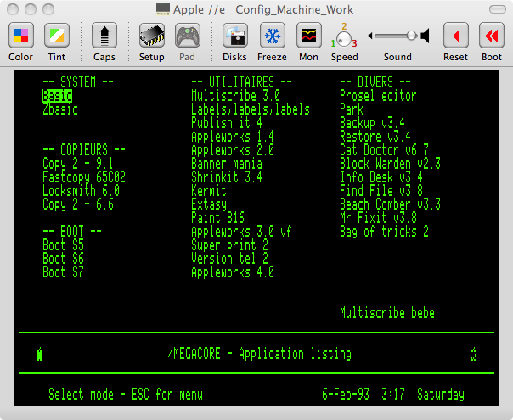513x420 pixels.
Task: Select Multiscribe 3.0
Action: 235,96
